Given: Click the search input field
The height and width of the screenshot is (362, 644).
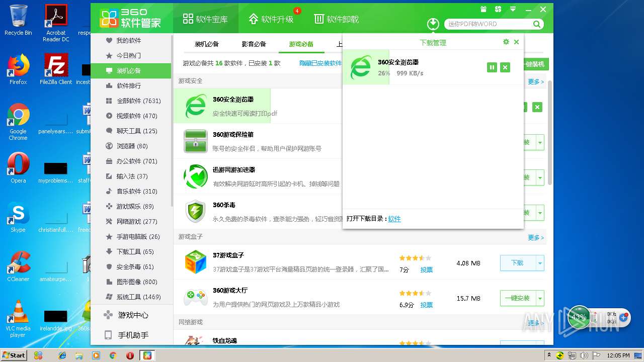Looking at the screenshot, I should coord(488,24).
